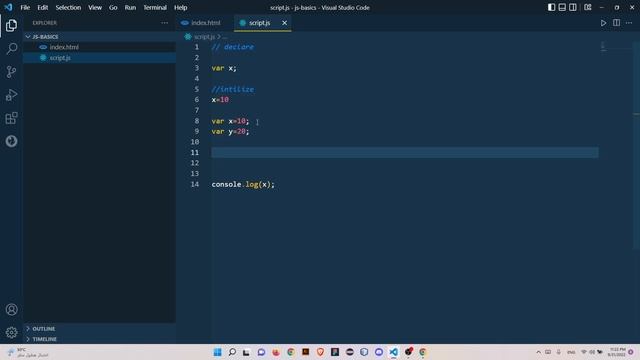Screen dimensions: 640x360
Task: Open the File menu
Action: 25,7
